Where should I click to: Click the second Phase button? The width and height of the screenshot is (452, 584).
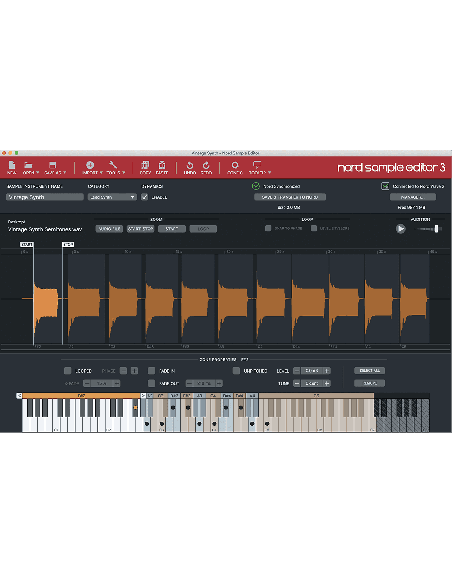click(134, 371)
